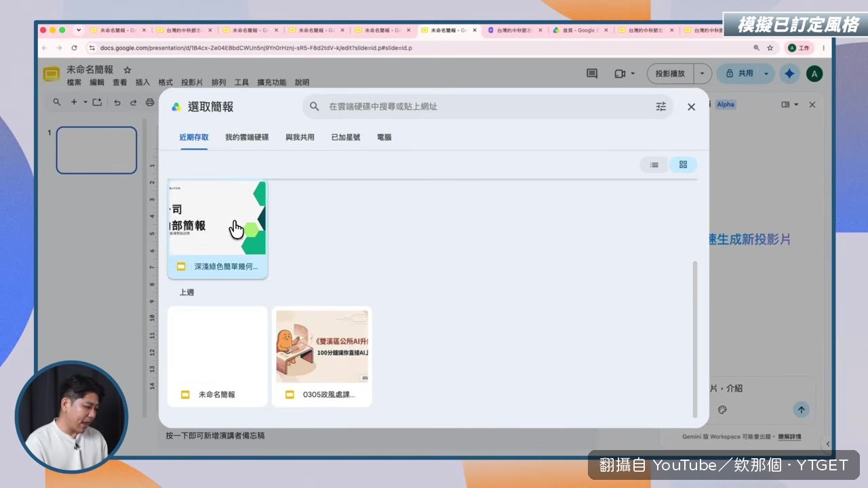This screenshot has height=488, width=868.
Task: Expand the video call dropdown arrow
Action: (633, 73)
